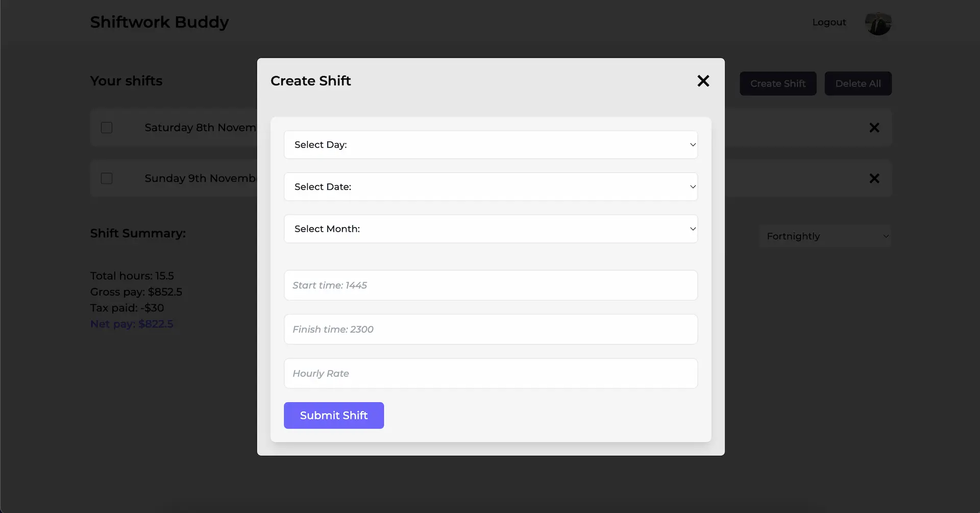Click the Start time input field

coord(491,285)
